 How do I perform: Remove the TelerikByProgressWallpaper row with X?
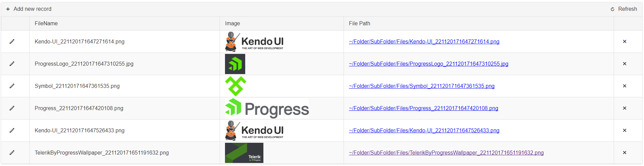[624, 153]
